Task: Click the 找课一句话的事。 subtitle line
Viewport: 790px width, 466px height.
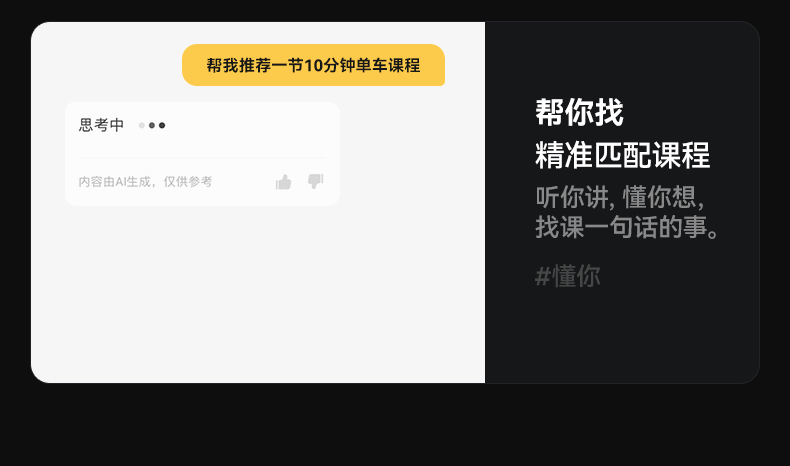Action: [x=627, y=227]
